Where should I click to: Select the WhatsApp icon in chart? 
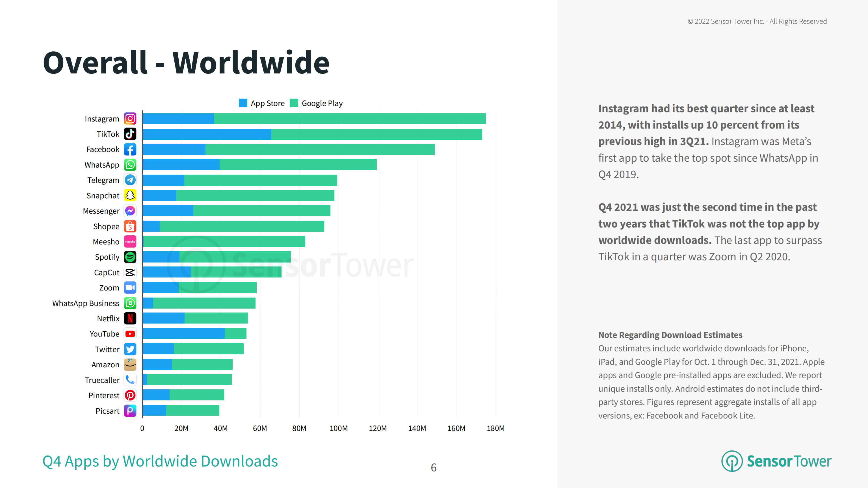[x=130, y=165]
